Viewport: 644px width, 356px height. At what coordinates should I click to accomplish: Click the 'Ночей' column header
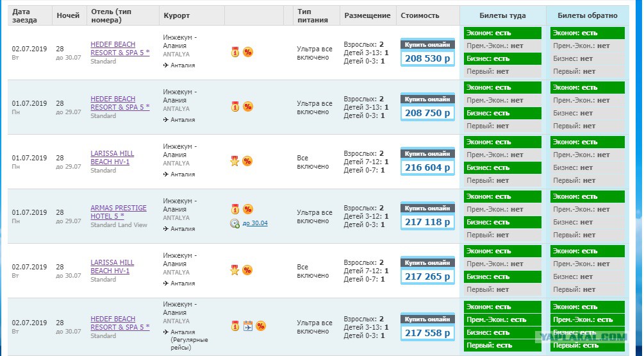click(68, 15)
